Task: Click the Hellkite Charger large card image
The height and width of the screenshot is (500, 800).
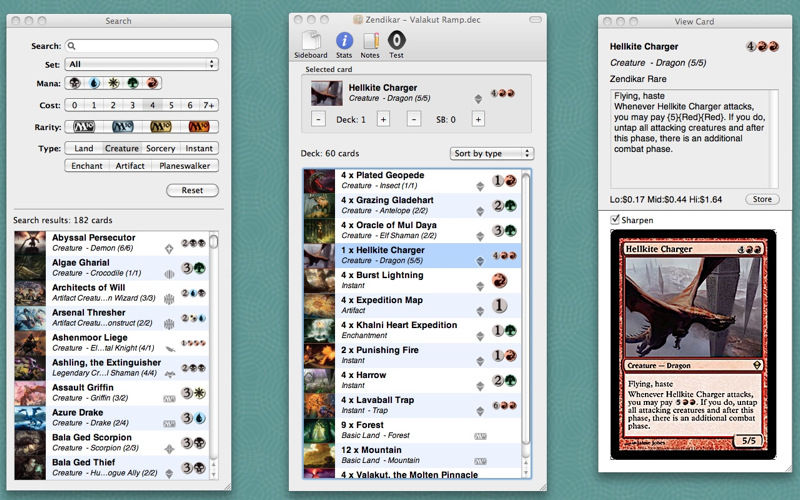Action: [693, 345]
